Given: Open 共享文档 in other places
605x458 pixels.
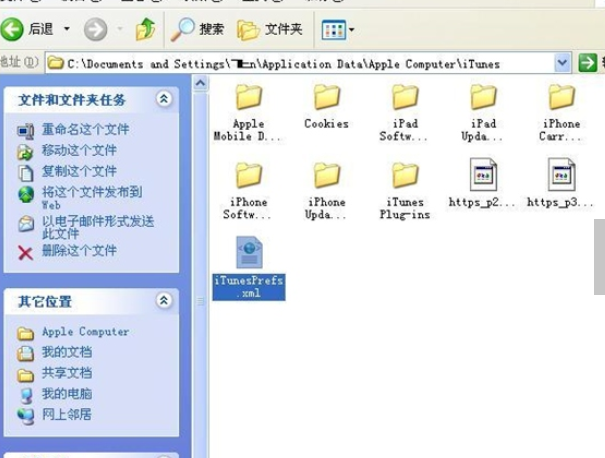Looking at the screenshot, I should [x=67, y=373].
